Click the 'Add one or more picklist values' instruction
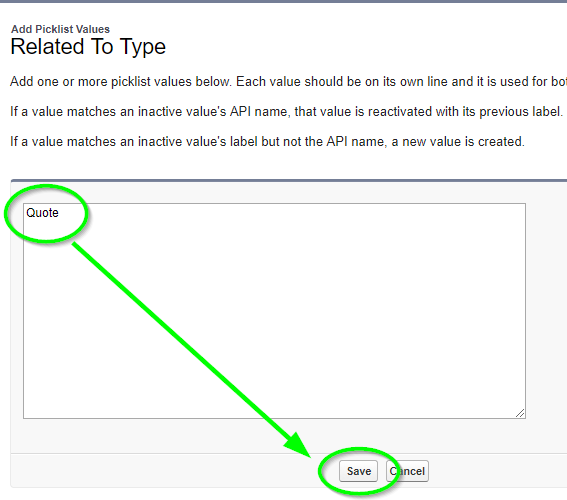 [x=288, y=82]
